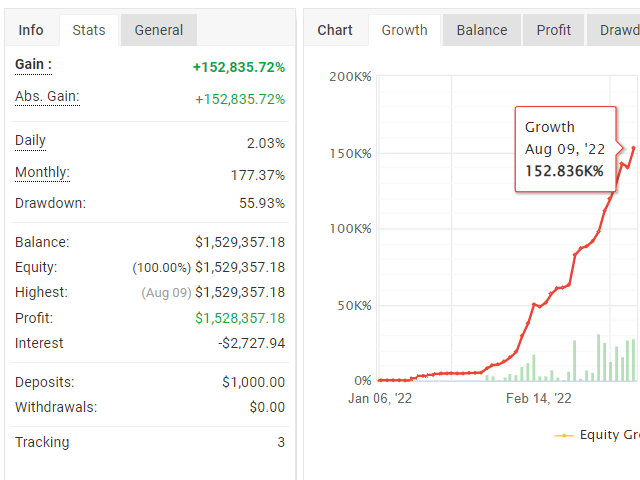
Task: Click the red growth line endpoint marker
Action: tap(633, 148)
